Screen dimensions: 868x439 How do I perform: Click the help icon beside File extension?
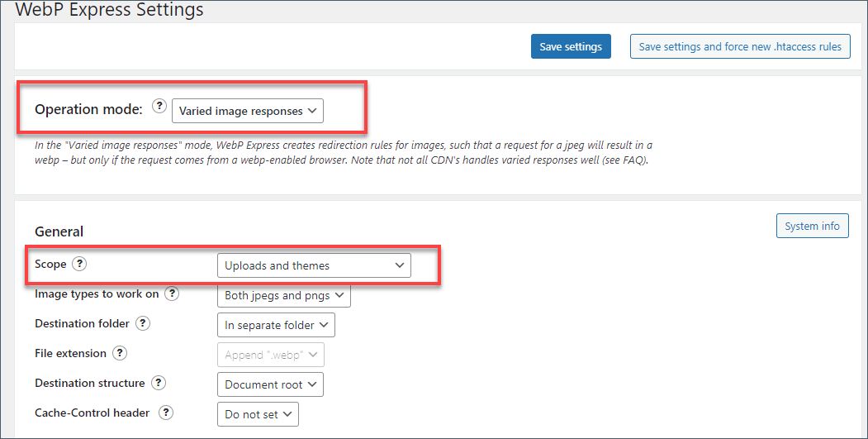tap(120, 353)
